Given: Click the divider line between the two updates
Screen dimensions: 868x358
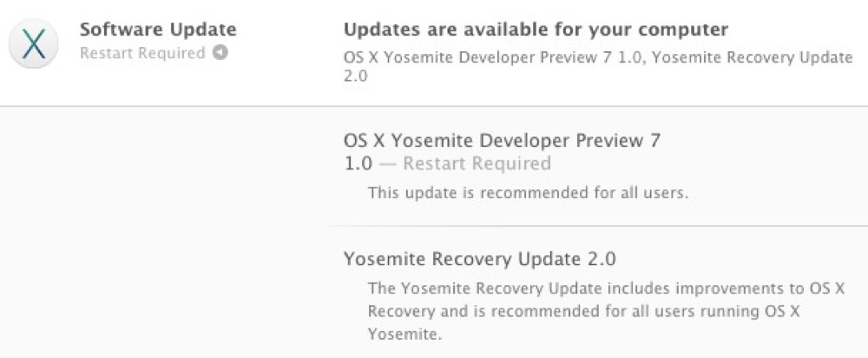Looking at the screenshot, I should pos(599,226).
